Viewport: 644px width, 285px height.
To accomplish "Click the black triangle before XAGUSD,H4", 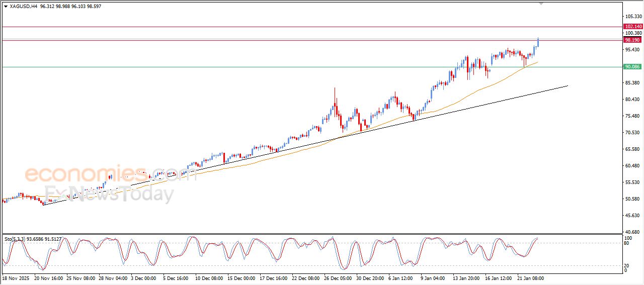I will pyautogui.click(x=6, y=7).
